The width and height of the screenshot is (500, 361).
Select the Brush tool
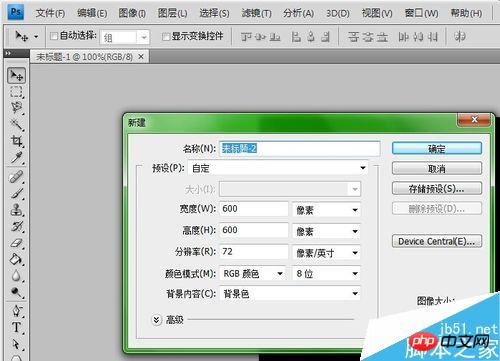[x=16, y=193]
